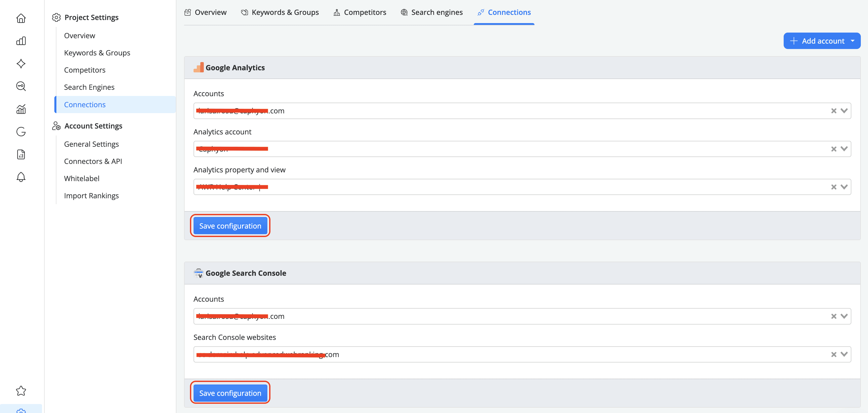Save configuration for Google Analytics
The height and width of the screenshot is (413, 868).
point(230,225)
